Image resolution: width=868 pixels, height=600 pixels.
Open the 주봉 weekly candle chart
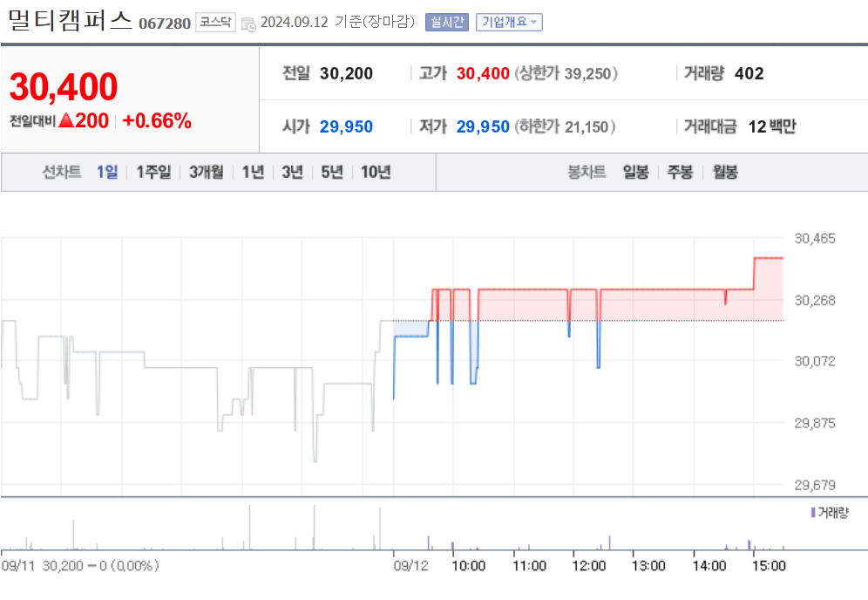pos(681,173)
